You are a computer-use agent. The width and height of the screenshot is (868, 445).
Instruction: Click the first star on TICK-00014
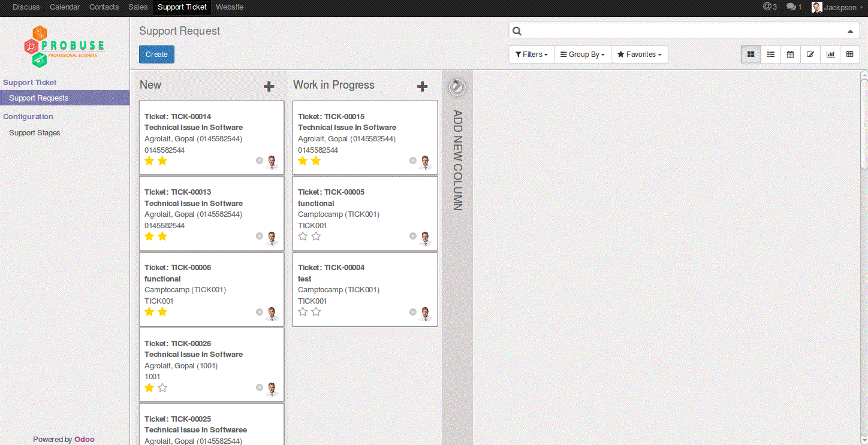coord(149,161)
